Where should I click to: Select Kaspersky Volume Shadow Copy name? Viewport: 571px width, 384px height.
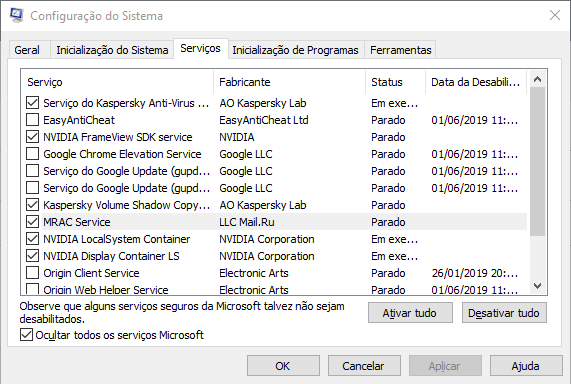(127, 205)
